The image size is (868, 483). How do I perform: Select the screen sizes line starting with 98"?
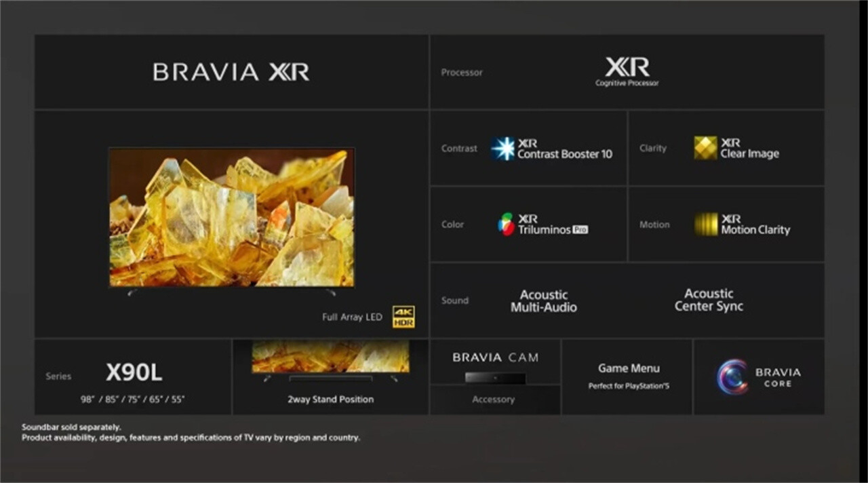[x=132, y=400]
